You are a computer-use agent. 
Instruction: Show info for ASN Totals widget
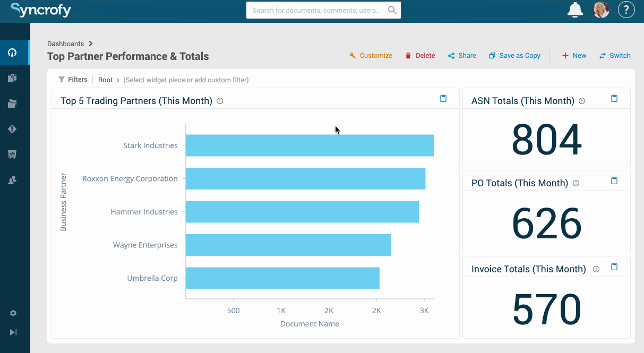582,101
